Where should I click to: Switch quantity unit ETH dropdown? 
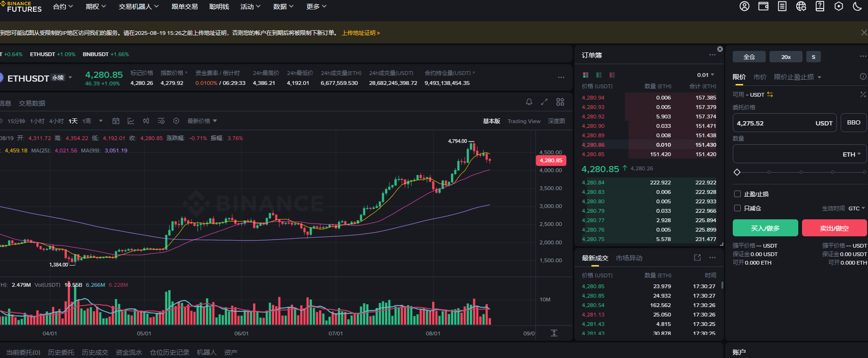[x=852, y=154]
